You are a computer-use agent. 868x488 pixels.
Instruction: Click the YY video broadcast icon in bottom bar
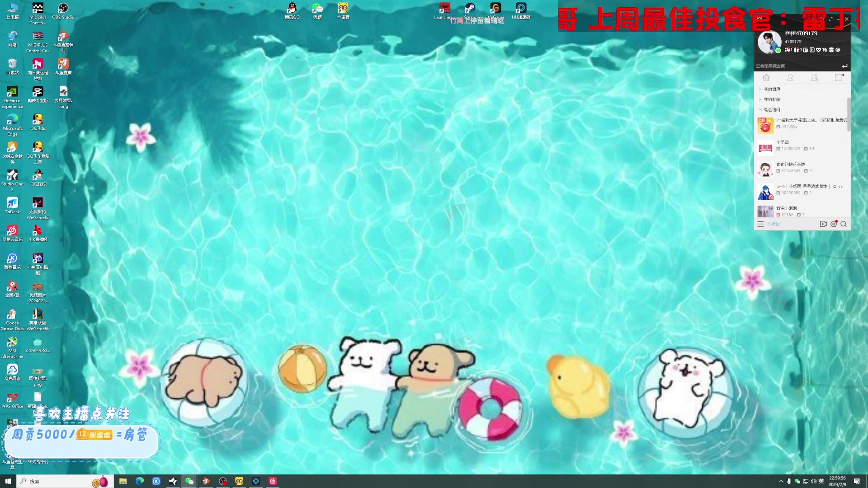(x=823, y=224)
